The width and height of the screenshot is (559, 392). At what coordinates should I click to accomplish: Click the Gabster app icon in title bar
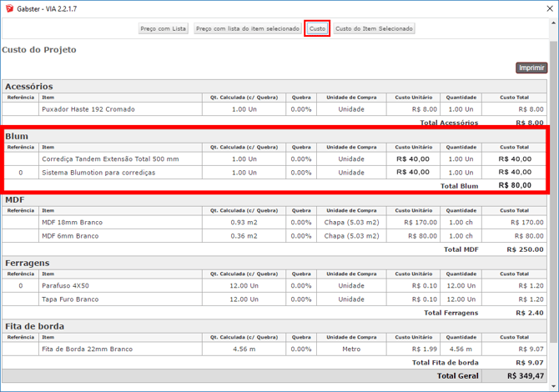pyautogui.click(x=9, y=8)
